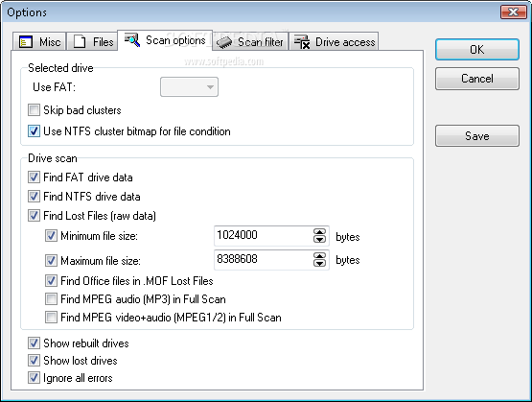Open the Scan filter tab
This screenshot has width=532, height=402.
(x=250, y=42)
